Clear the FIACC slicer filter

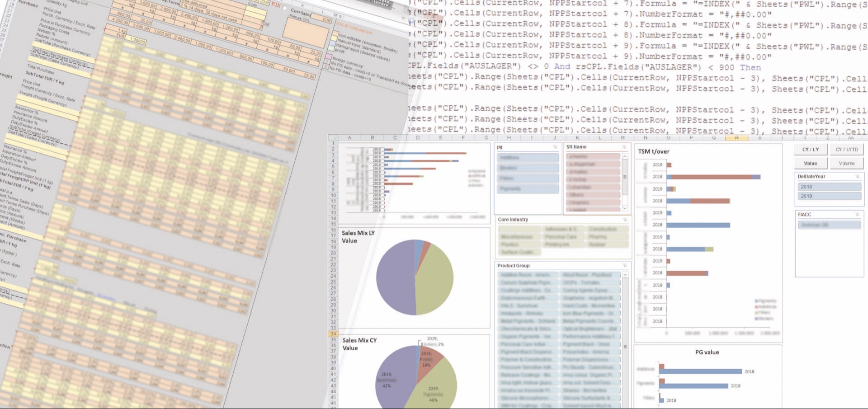point(858,215)
